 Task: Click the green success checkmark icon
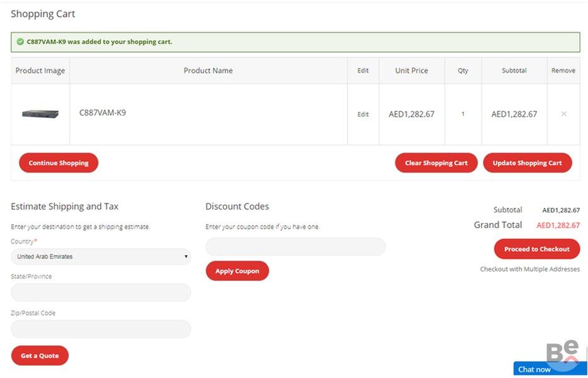21,42
